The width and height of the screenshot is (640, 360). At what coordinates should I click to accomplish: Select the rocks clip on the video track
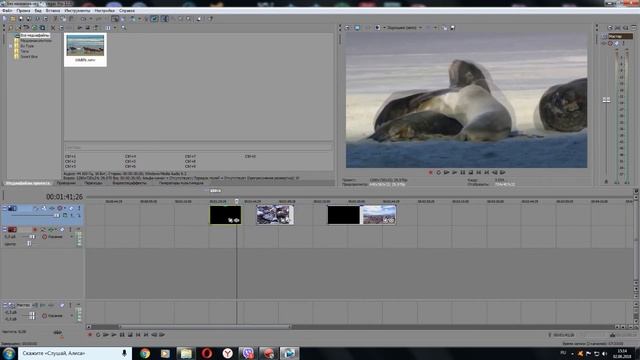(x=275, y=215)
